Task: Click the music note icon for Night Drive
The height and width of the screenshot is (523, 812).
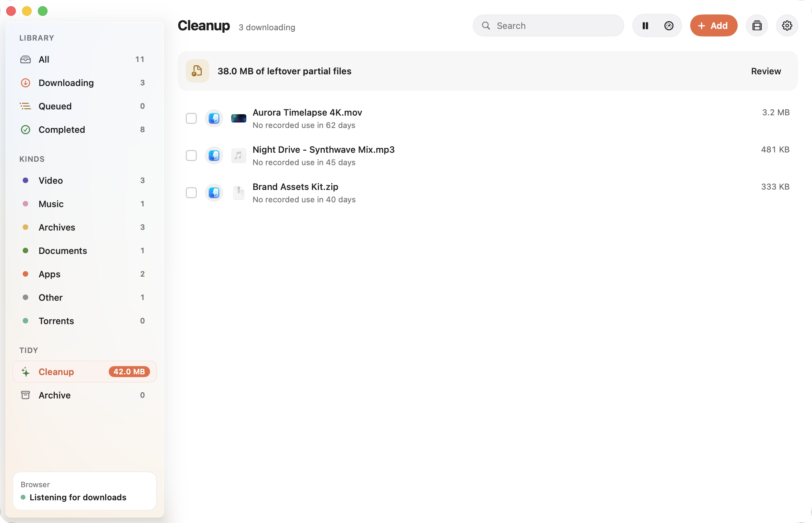Action: pos(238,156)
